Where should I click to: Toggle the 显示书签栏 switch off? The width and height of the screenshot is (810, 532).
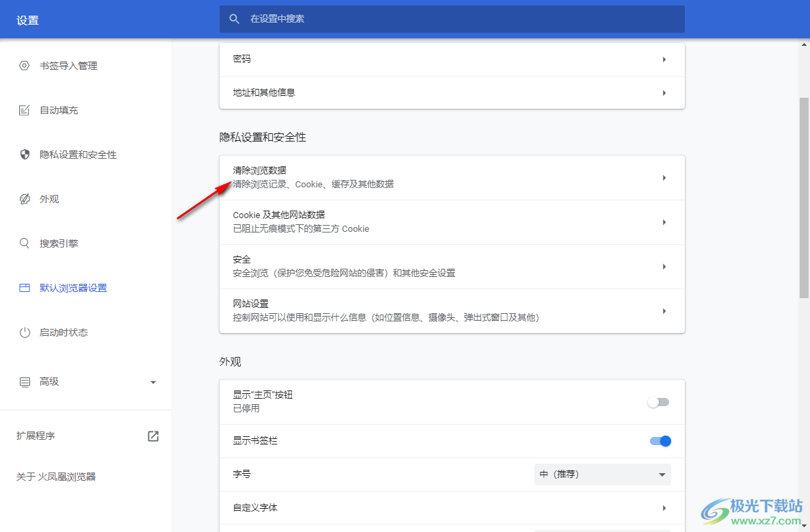pos(660,441)
